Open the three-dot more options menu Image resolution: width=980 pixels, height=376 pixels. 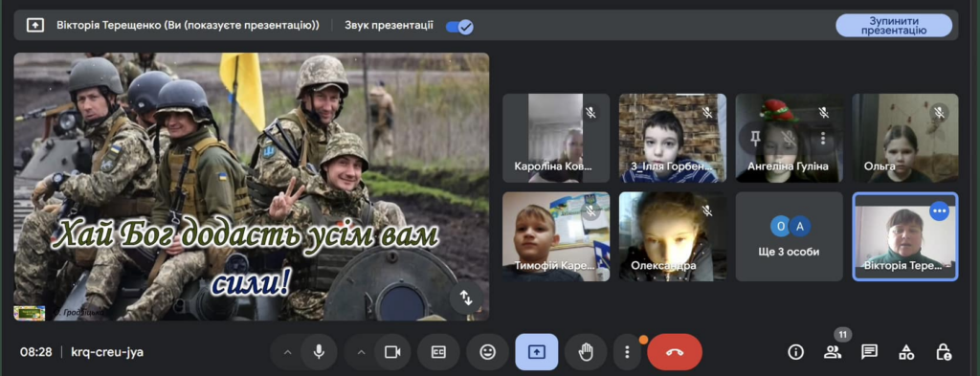pos(627,352)
